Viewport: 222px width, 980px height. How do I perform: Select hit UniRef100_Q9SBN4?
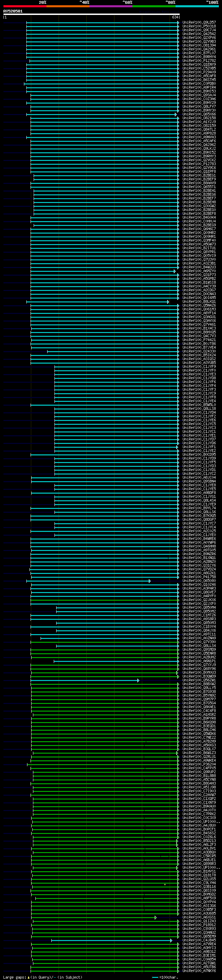point(199,481)
